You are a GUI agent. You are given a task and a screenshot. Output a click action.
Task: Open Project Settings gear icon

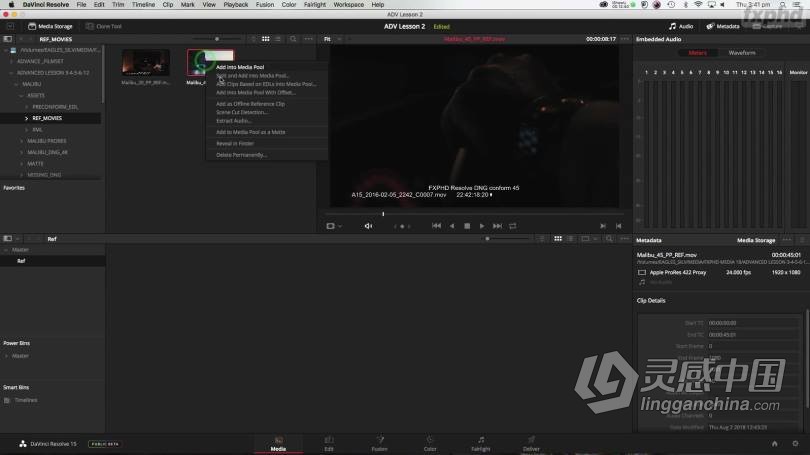(x=793, y=443)
